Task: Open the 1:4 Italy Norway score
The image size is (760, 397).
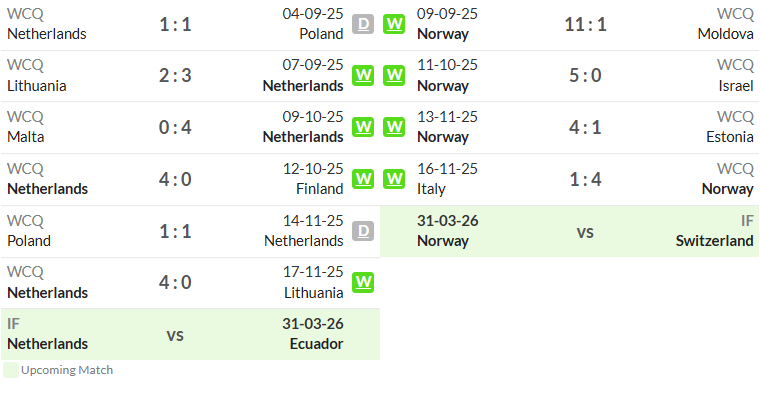Action: (585, 179)
